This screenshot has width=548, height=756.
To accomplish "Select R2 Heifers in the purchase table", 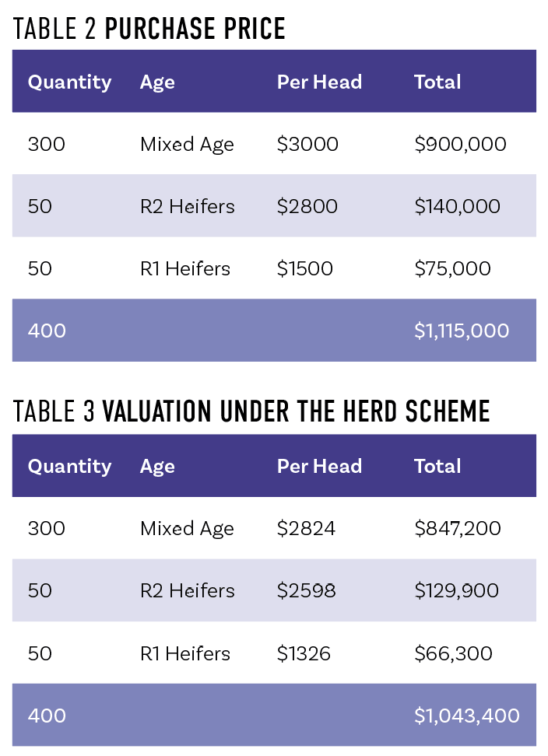I will click(187, 206).
